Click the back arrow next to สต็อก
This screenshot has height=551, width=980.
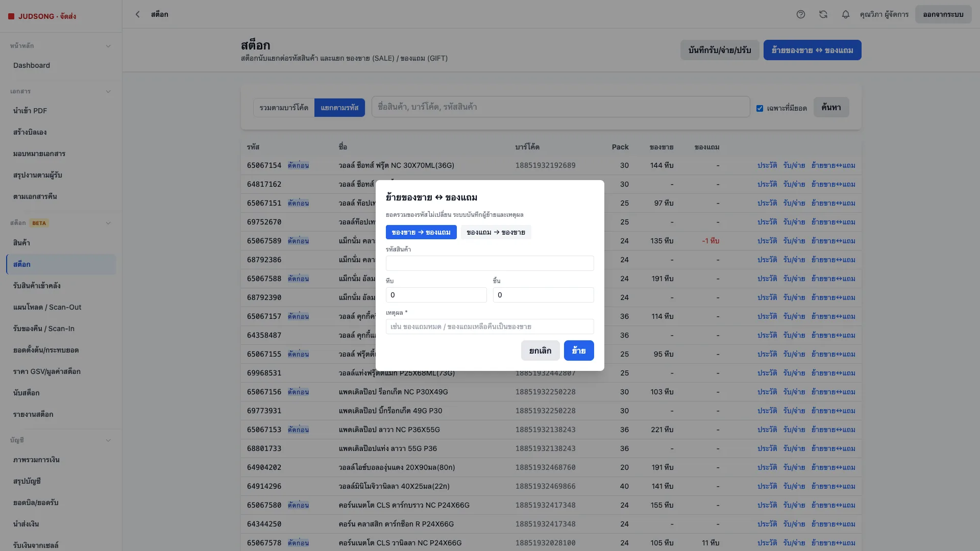click(x=137, y=14)
